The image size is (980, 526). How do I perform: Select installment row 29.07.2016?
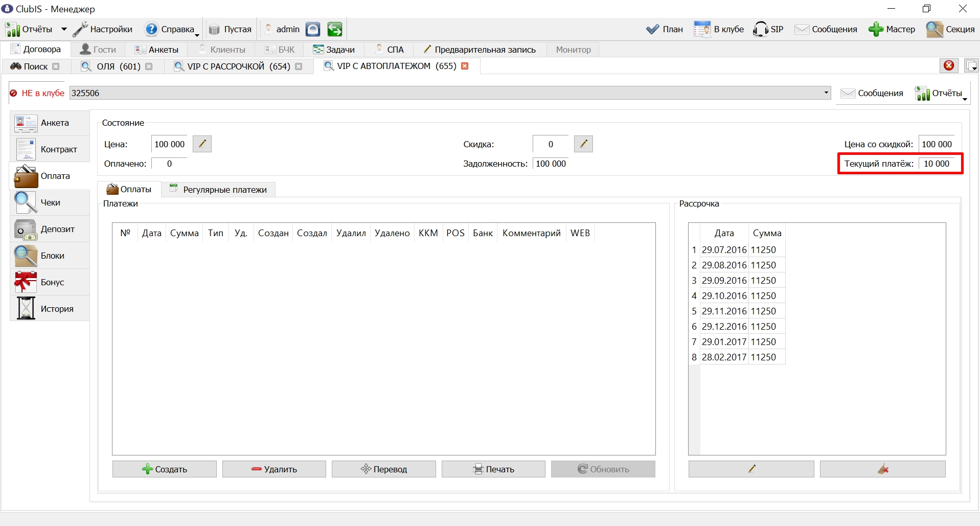737,249
